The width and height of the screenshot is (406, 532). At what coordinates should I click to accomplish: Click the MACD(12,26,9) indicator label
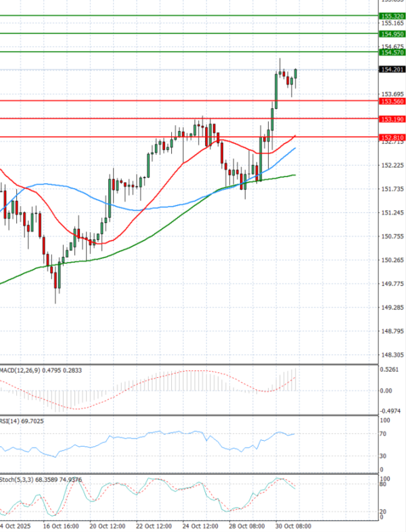pyautogui.click(x=20, y=370)
